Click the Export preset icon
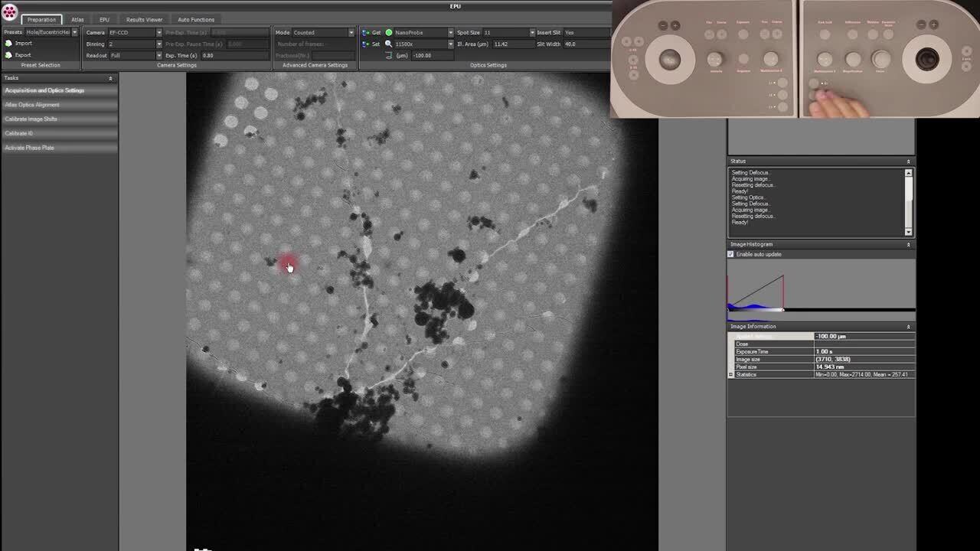 coord(8,55)
